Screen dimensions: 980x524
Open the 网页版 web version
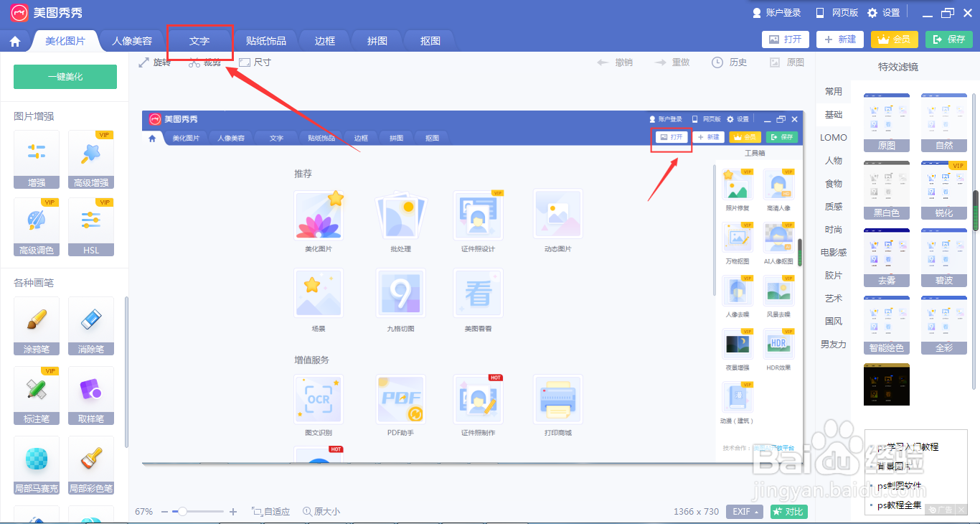pos(837,13)
